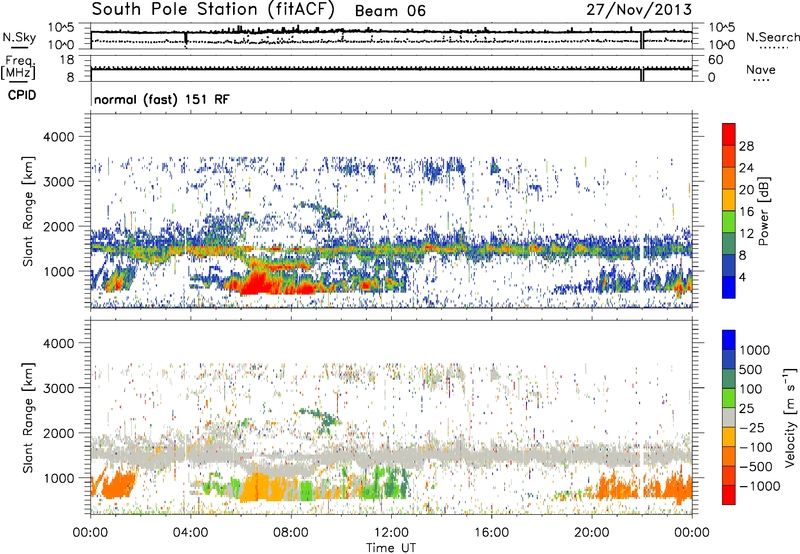Select the '−500' Velocity colorbar tick
The width and height of the screenshot is (800, 554).
[756, 467]
